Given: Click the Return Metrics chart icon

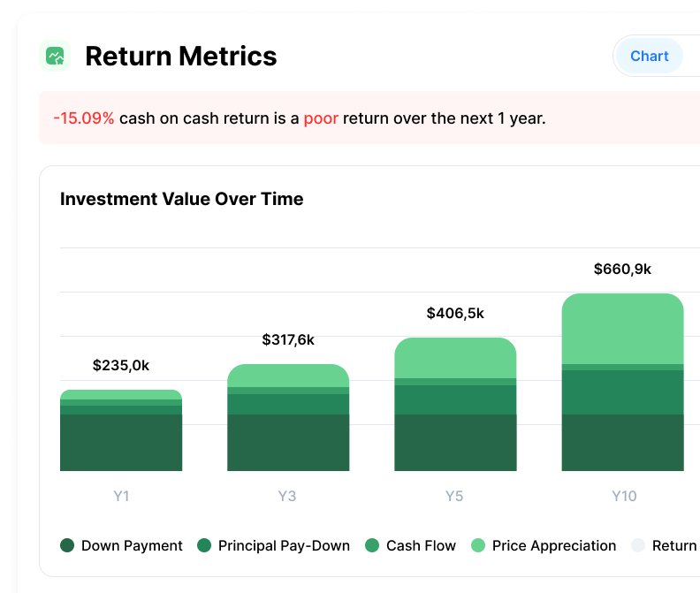Looking at the screenshot, I should click(x=56, y=57).
